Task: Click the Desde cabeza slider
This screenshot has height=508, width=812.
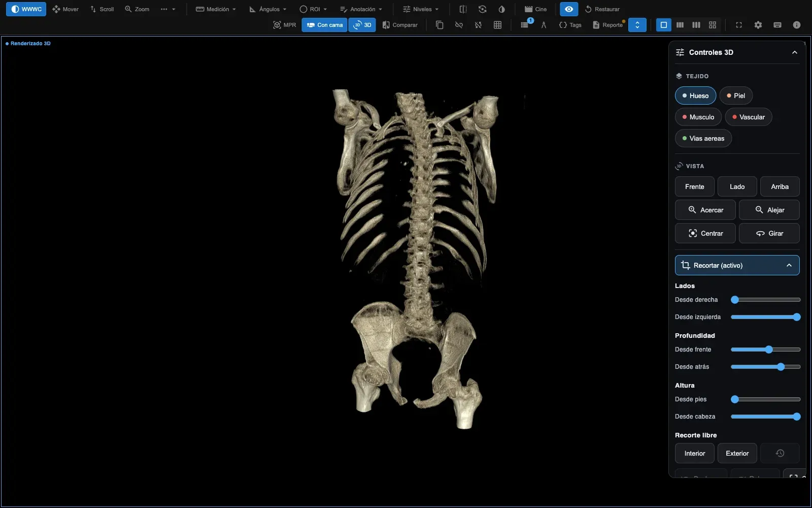Action: (x=766, y=417)
